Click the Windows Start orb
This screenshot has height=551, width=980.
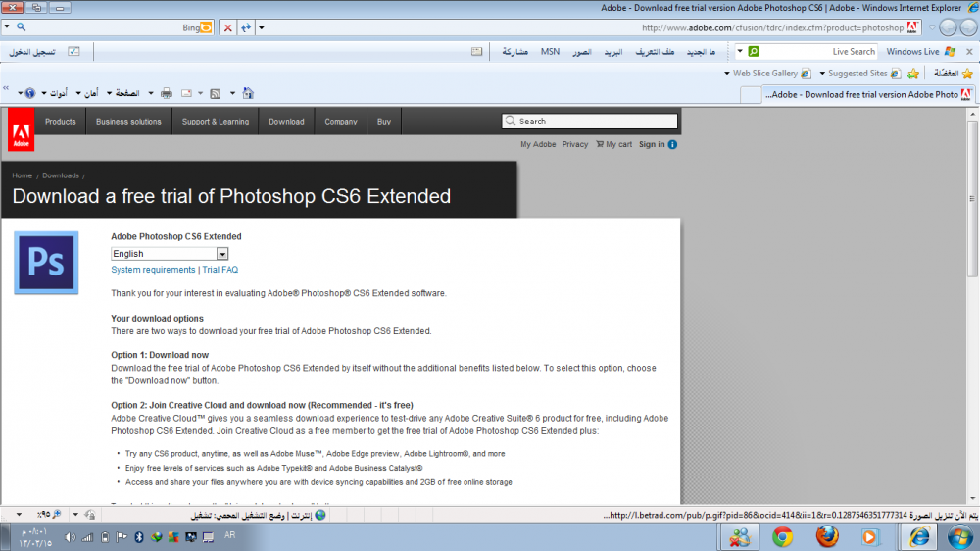[x=960, y=536]
